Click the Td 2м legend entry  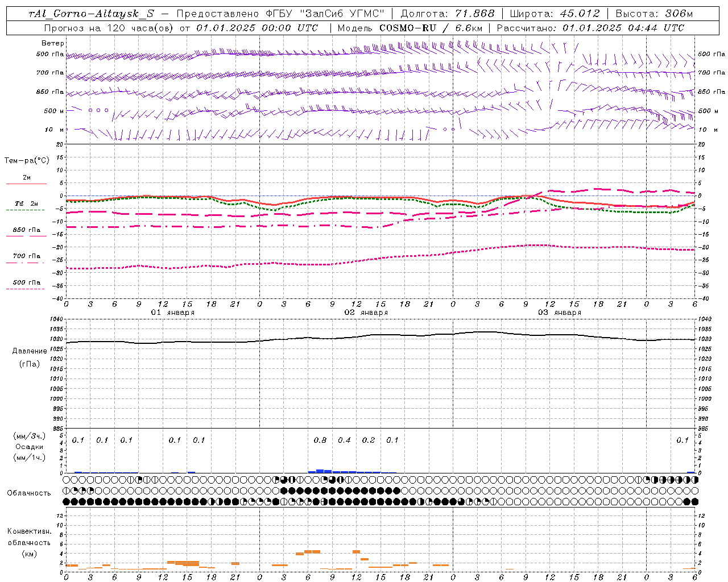(x=26, y=203)
